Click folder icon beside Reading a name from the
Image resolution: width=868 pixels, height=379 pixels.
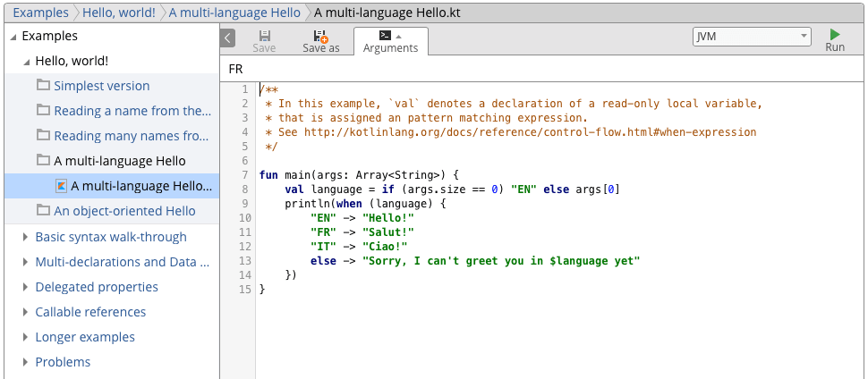tap(43, 110)
